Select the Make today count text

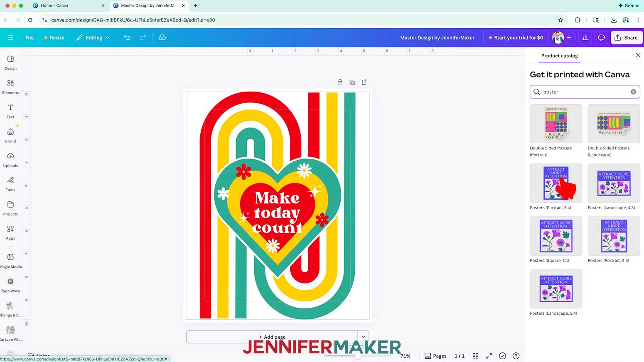277,212
